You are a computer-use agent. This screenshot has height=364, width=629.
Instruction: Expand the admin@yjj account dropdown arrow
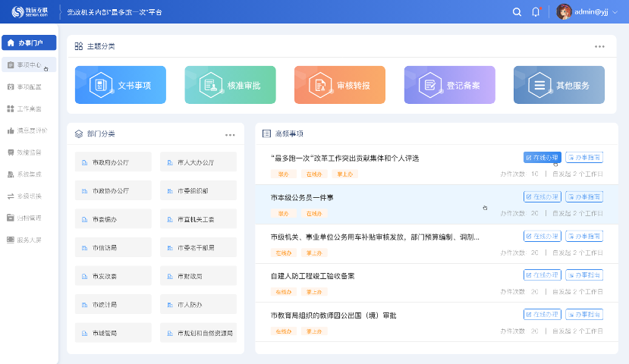coord(615,12)
